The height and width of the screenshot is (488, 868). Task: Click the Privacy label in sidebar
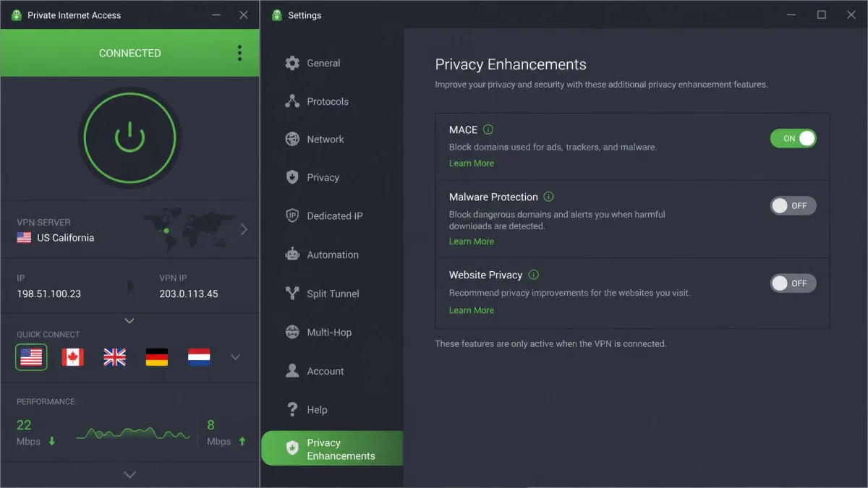pos(323,177)
